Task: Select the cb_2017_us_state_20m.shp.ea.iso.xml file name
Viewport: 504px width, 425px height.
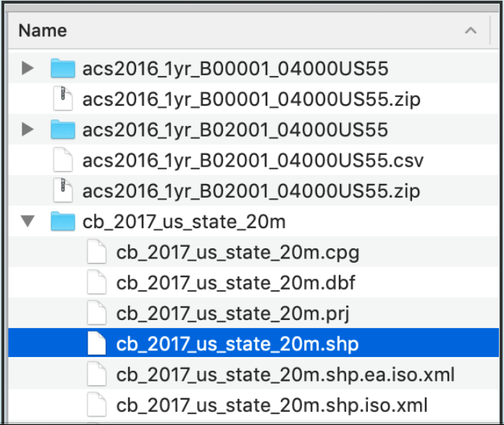Action: [x=285, y=374]
